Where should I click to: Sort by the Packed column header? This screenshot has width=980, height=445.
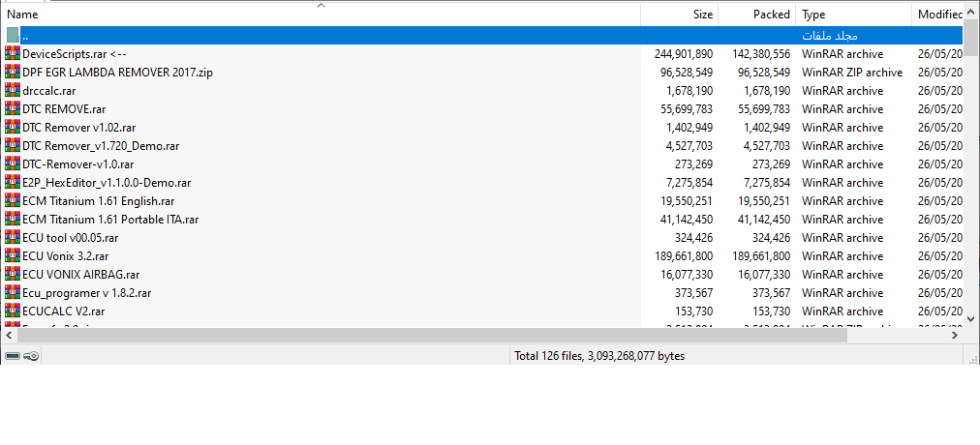tap(757, 15)
